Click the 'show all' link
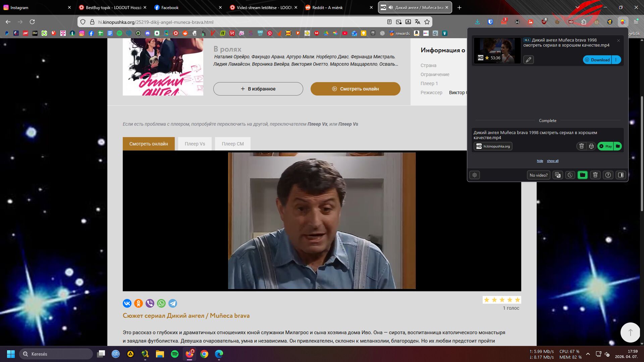The image size is (644, 362). click(x=552, y=161)
